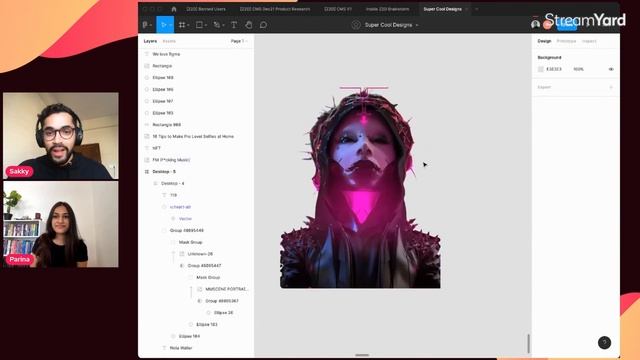
Task: Click the background 100% opacity field
Action: click(578, 69)
